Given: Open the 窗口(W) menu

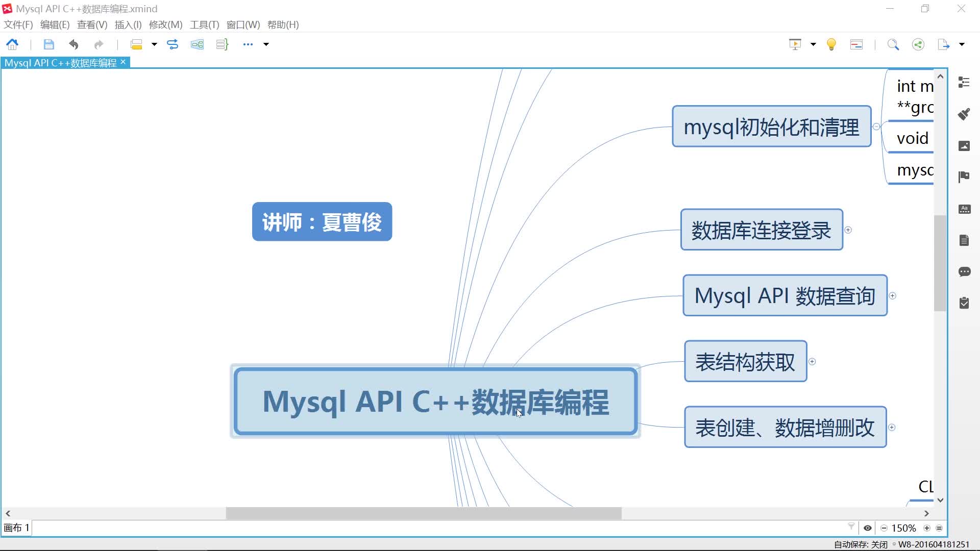Looking at the screenshot, I should click(243, 24).
